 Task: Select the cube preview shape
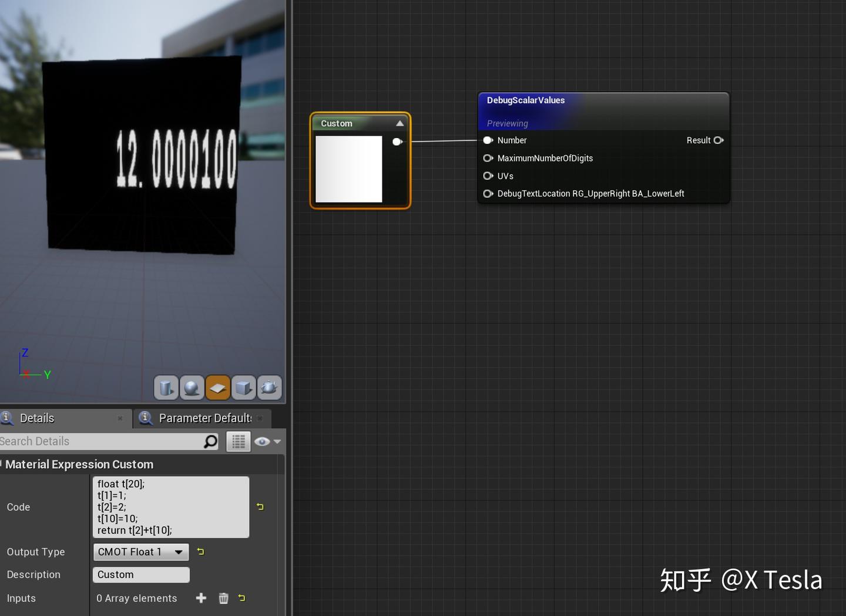pos(243,388)
